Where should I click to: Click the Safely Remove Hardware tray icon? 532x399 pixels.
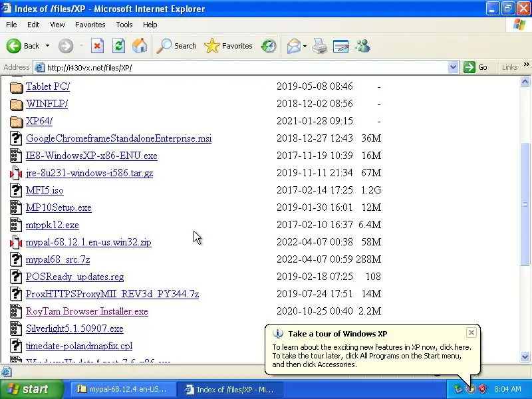(x=458, y=389)
